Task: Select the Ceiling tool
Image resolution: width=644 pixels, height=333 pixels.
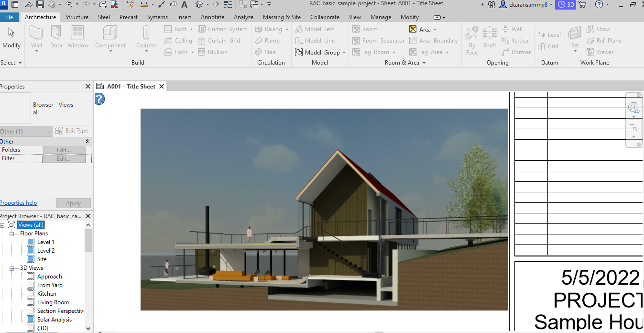Action: point(178,41)
